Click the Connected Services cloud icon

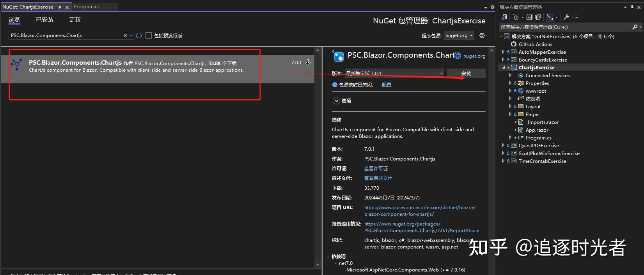tap(520, 76)
